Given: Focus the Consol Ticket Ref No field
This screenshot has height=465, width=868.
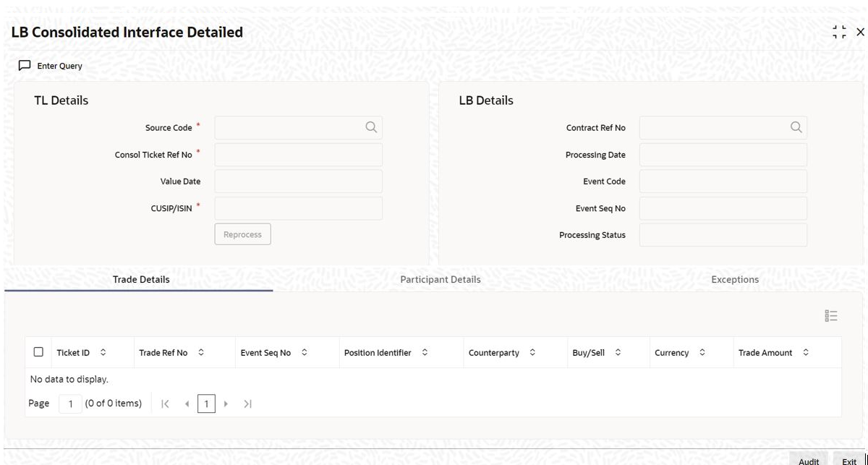Looking at the screenshot, I should (x=299, y=155).
